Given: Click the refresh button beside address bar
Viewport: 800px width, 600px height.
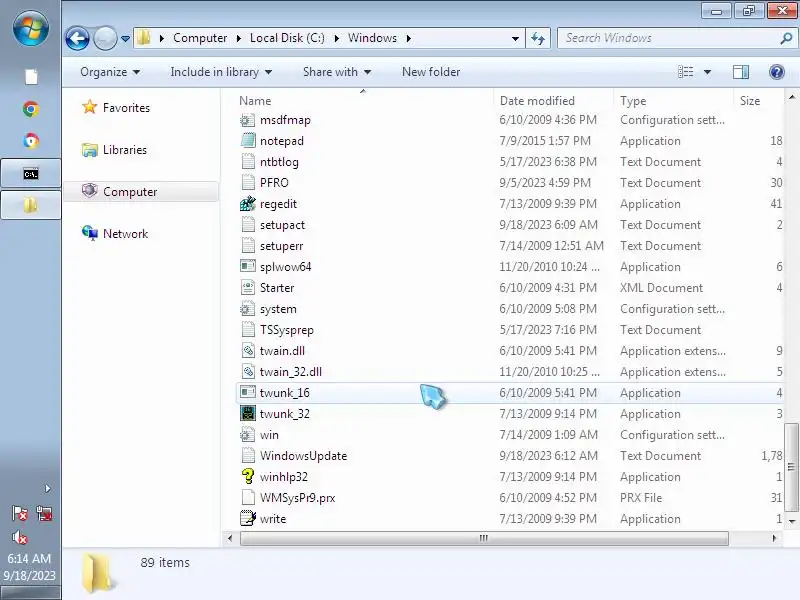Looking at the screenshot, I should (x=538, y=38).
